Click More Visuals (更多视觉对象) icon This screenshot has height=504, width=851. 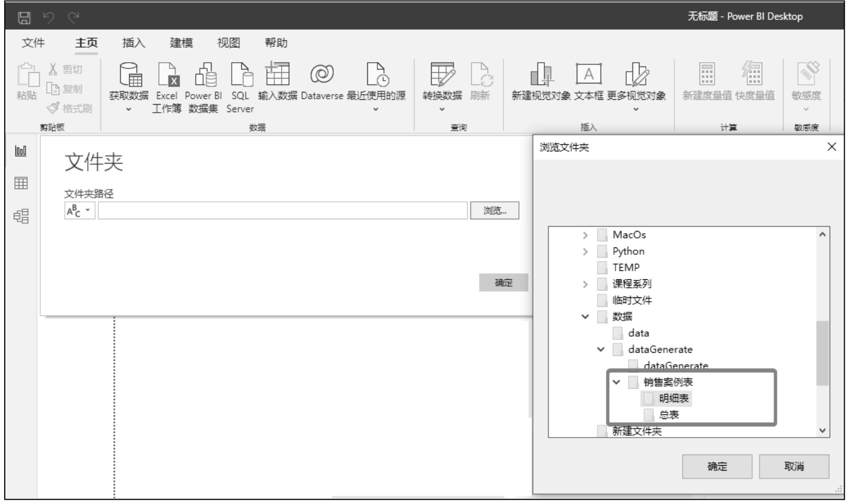click(636, 74)
